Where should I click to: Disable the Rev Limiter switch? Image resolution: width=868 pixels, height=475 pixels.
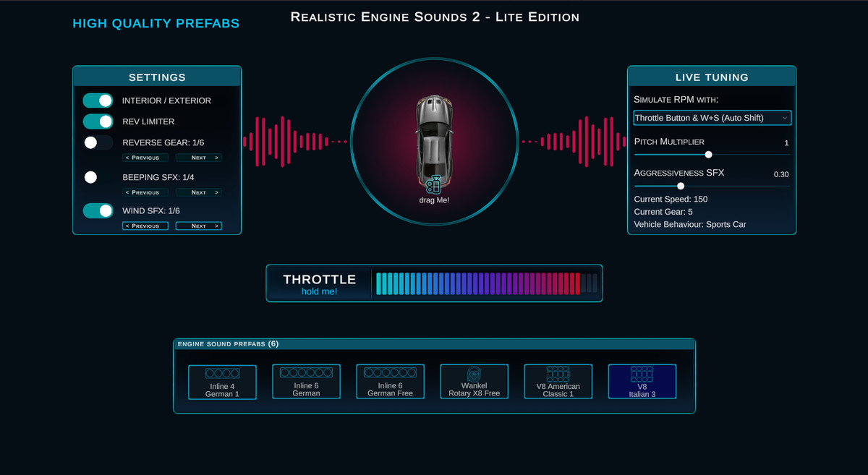(98, 121)
